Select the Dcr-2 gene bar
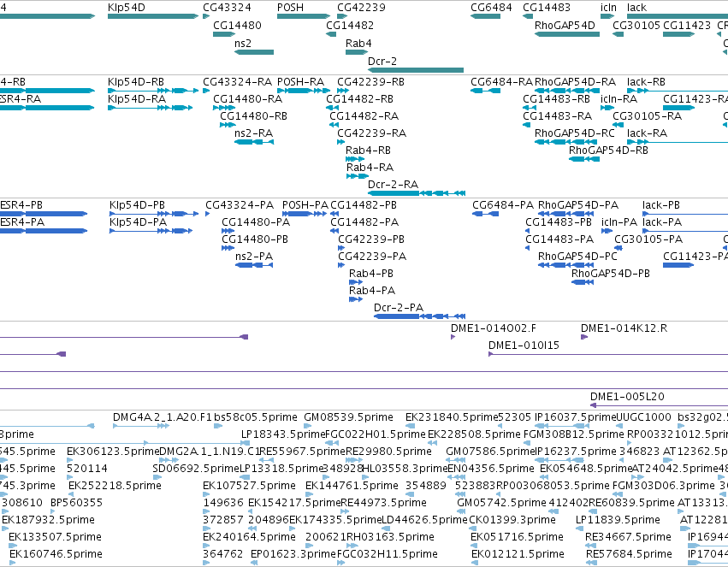The height and width of the screenshot is (567, 728). [x=416, y=70]
